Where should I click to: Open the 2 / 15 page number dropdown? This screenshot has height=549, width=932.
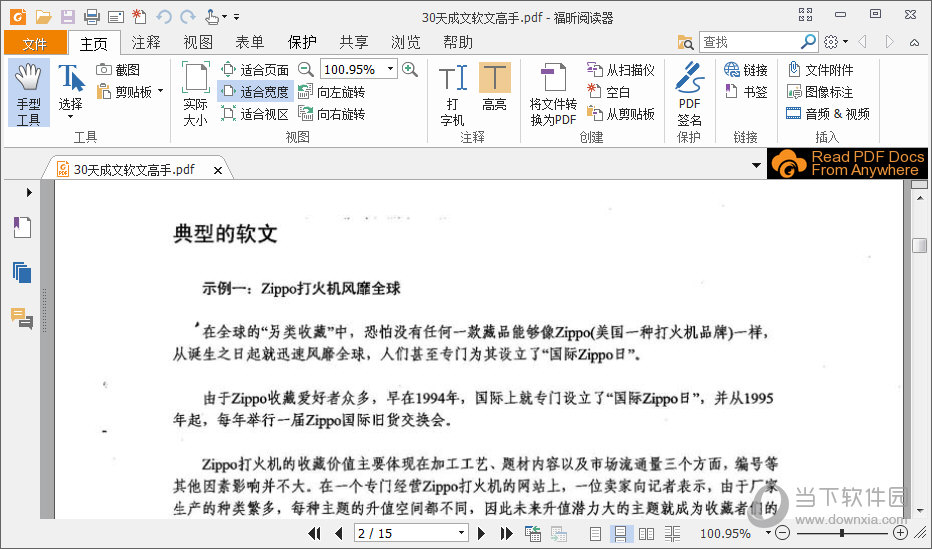tap(461, 534)
